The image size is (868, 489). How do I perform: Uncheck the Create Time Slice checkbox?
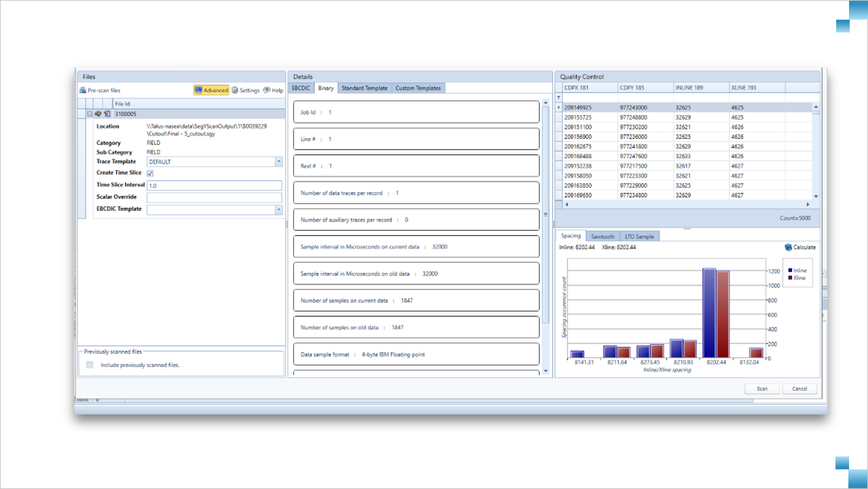tap(150, 173)
